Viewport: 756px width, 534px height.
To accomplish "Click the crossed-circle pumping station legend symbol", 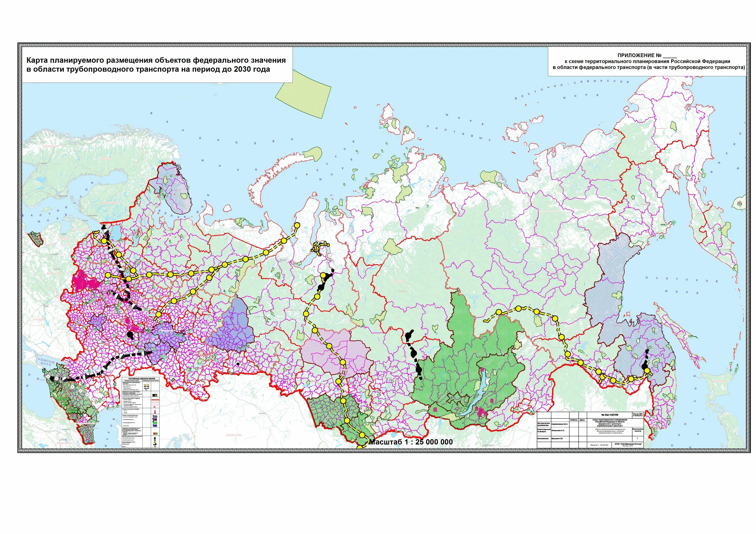I will tap(146, 390).
